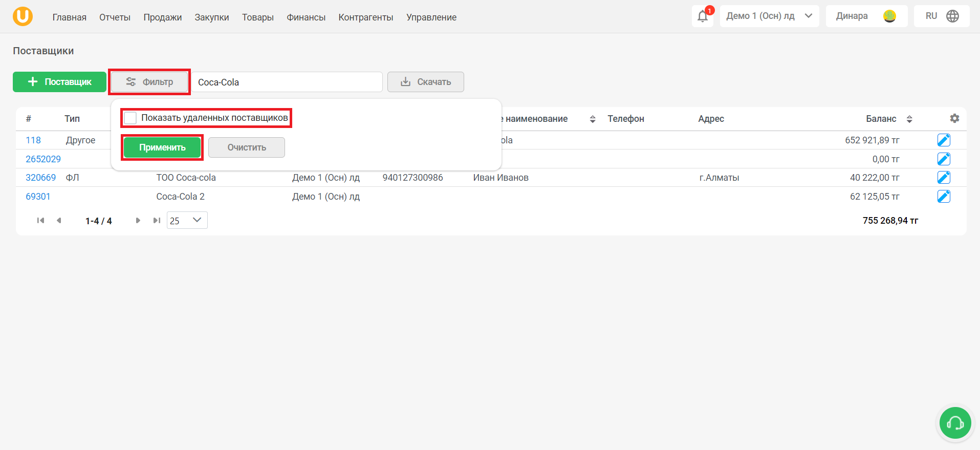Image resolution: width=980 pixels, height=450 pixels.
Task: Open supplier link 118
Action: click(x=33, y=140)
